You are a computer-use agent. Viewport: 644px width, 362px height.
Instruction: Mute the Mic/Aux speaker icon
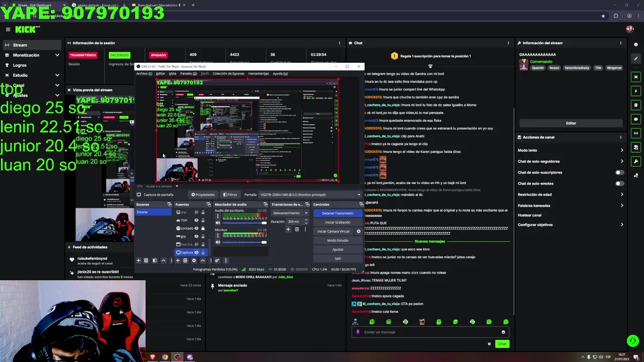point(218,242)
